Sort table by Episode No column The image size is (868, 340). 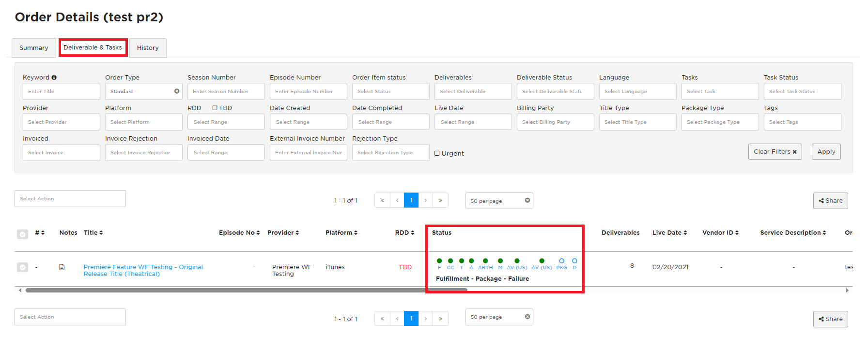coord(239,233)
